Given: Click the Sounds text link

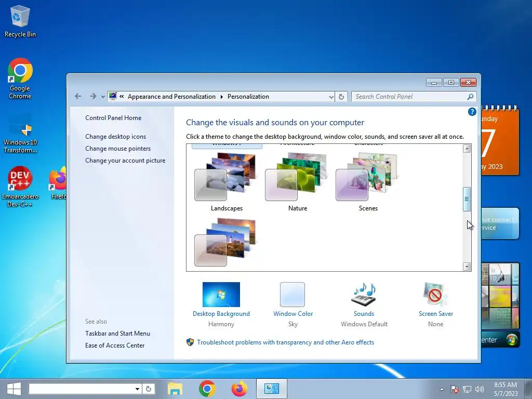Looking at the screenshot, I should (364, 313).
